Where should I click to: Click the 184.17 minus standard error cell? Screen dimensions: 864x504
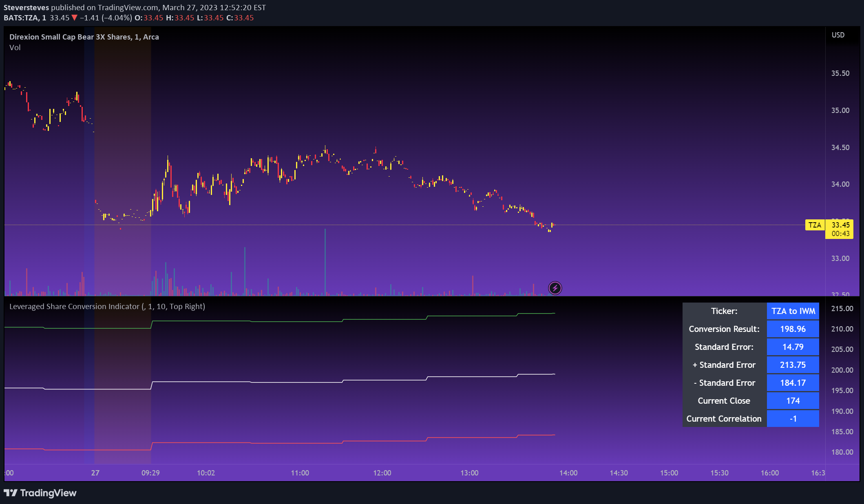pyautogui.click(x=793, y=383)
